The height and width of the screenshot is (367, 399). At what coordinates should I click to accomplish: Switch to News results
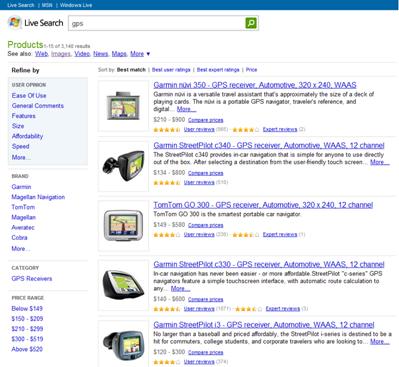point(101,54)
